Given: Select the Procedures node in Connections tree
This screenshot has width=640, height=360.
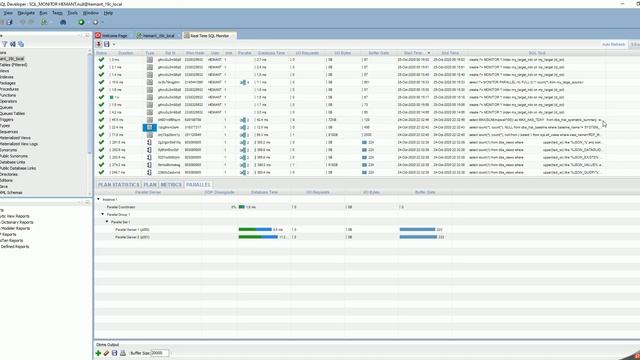Looking at the screenshot, I should 9,89.
